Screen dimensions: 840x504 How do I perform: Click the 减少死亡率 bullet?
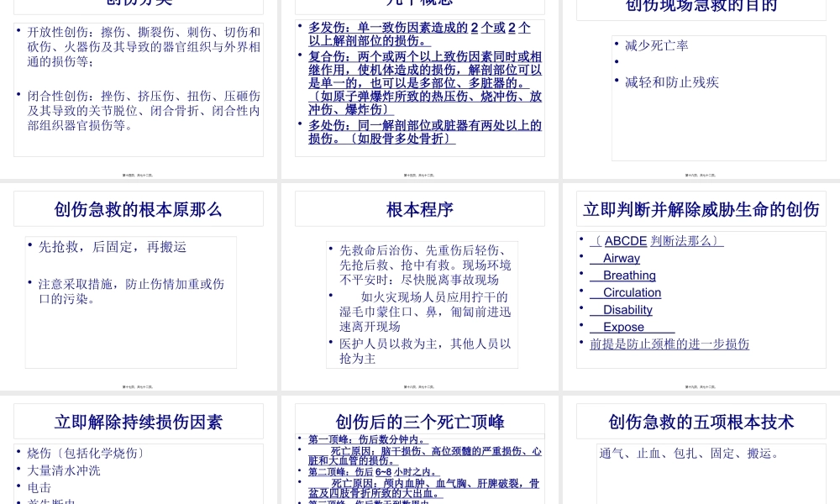(x=656, y=45)
